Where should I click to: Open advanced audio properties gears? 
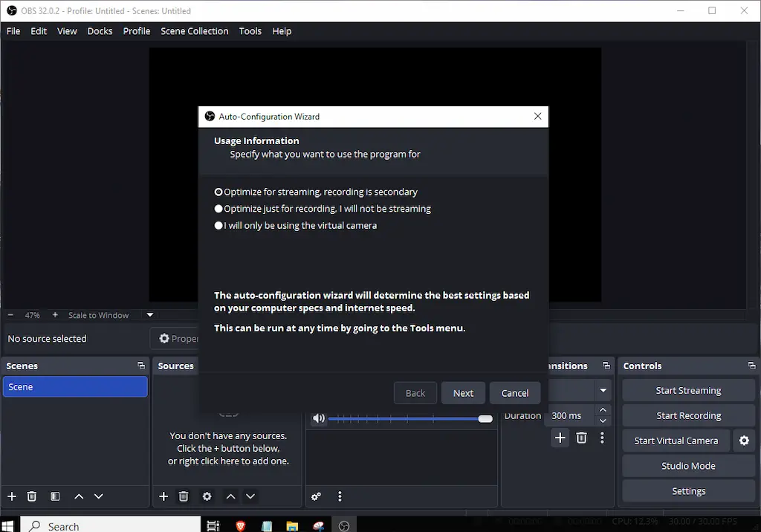tap(316, 496)
